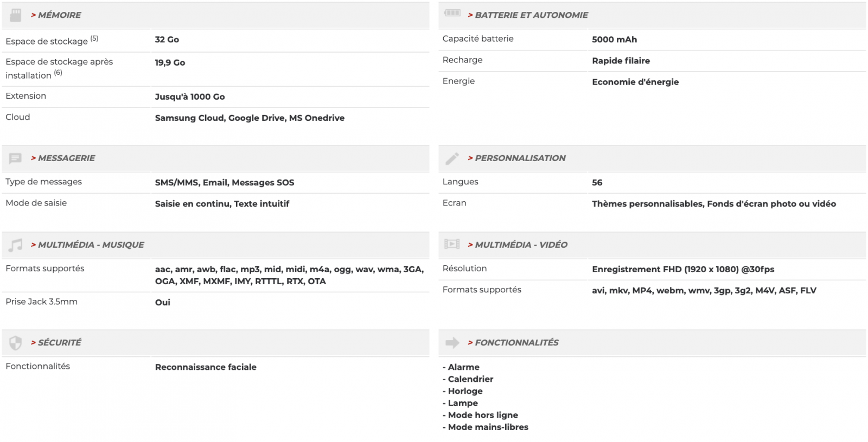The image size is (868, 442).
Task: Open footnote 6 after installation label
Action: pos(58,73)
